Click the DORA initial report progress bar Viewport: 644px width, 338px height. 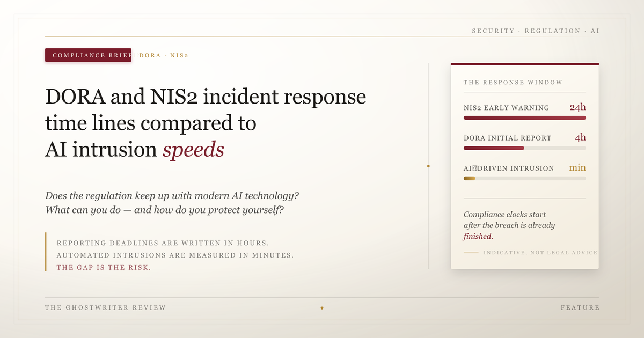525,148
